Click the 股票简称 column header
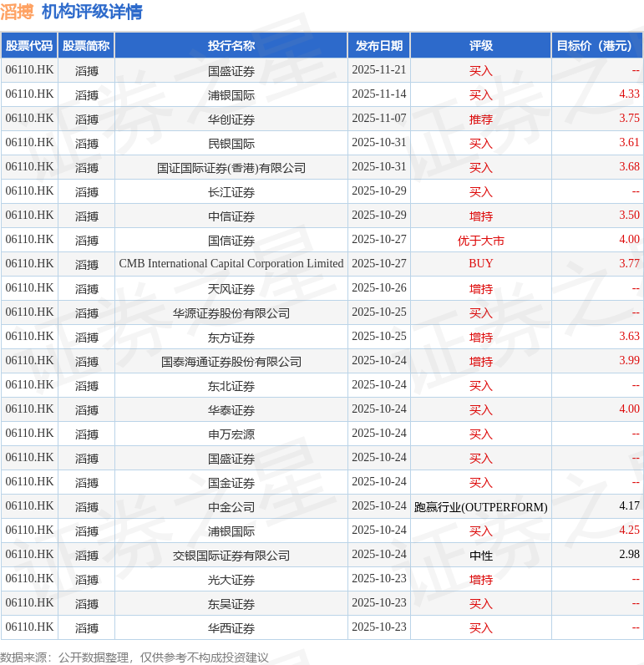 tap(86, 45)
